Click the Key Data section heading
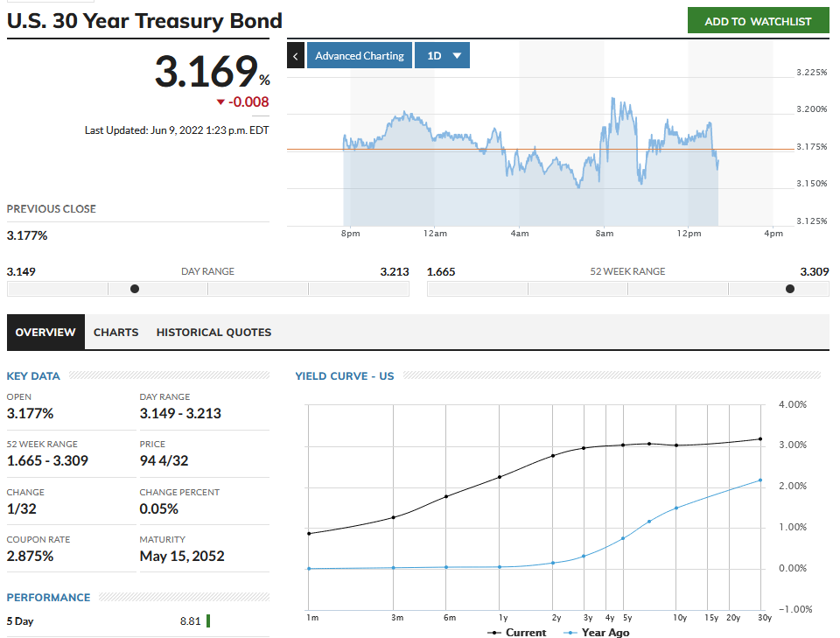The image size is (840, 638). (33, 376)
